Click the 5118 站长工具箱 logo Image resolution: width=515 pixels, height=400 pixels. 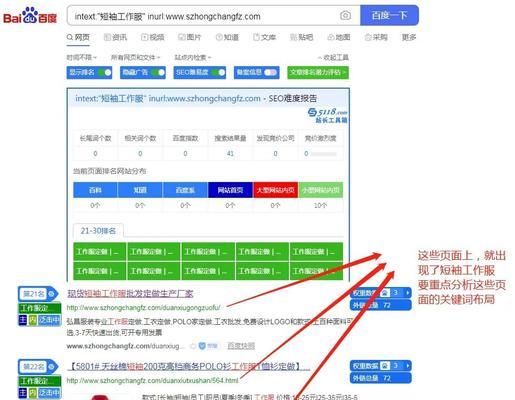point(327,115)
